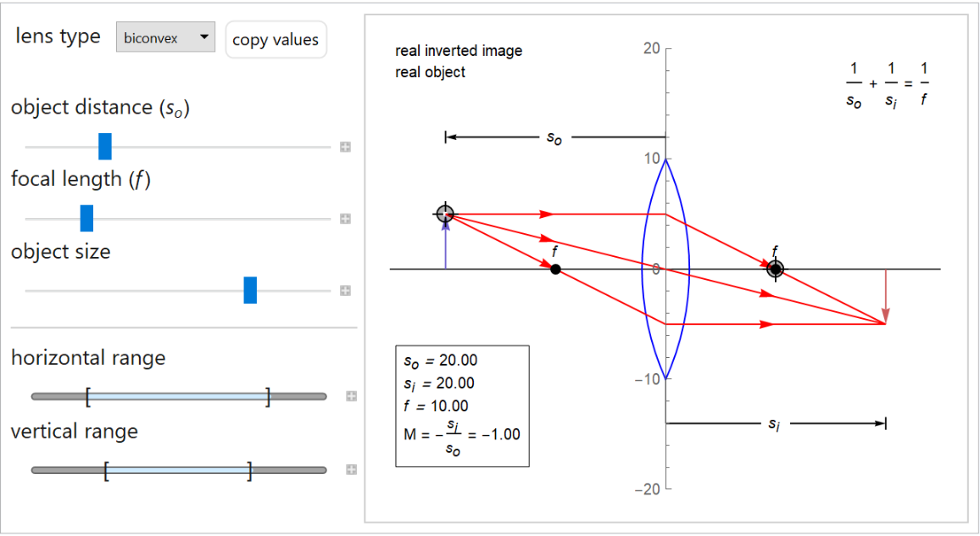Click the focal length slider thumb

click(86, 219)
